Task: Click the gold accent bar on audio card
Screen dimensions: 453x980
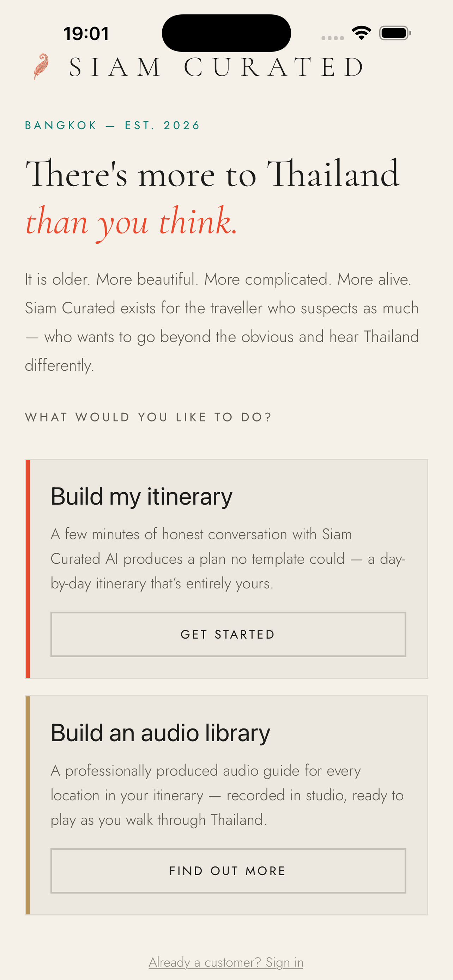Action: point(28,805)
